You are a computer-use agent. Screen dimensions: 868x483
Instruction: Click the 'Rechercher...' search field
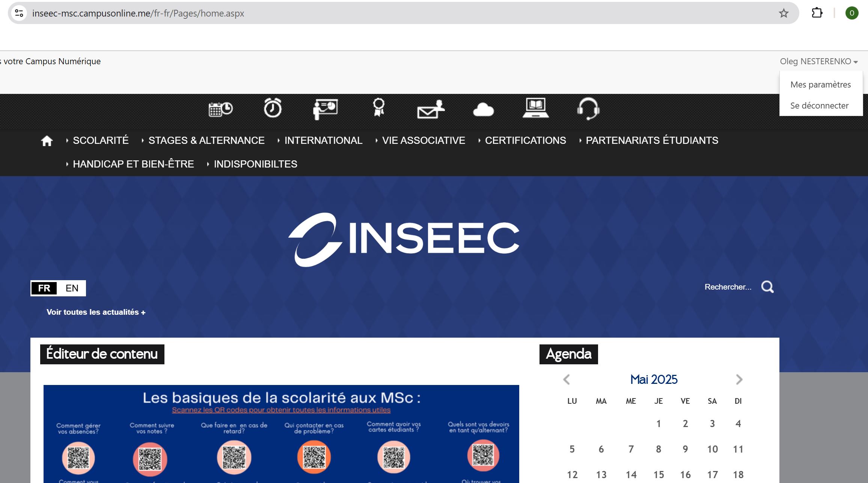[x=728, y=287]
